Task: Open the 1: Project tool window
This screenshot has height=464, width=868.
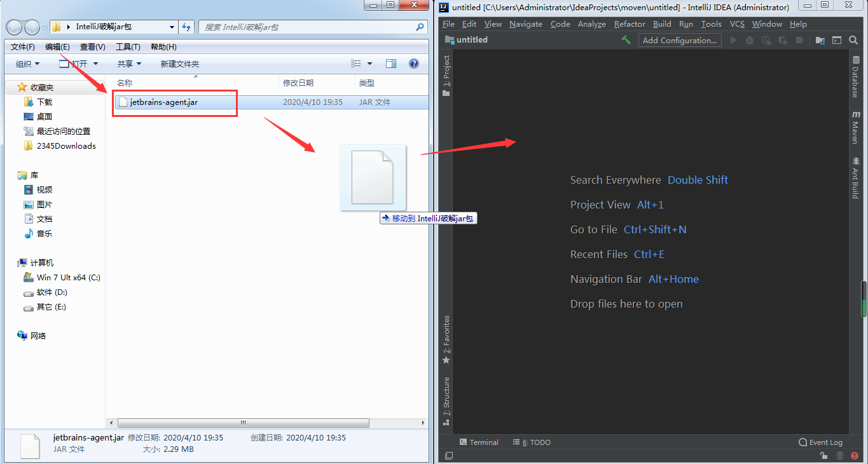Action: click(446, 75)
